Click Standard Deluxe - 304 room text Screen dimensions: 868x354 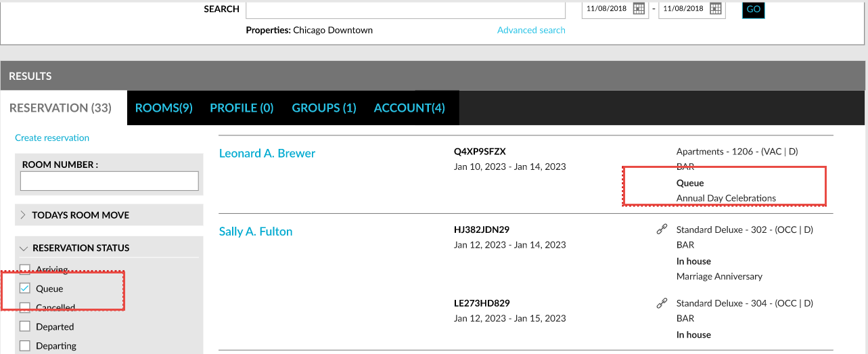745,303
